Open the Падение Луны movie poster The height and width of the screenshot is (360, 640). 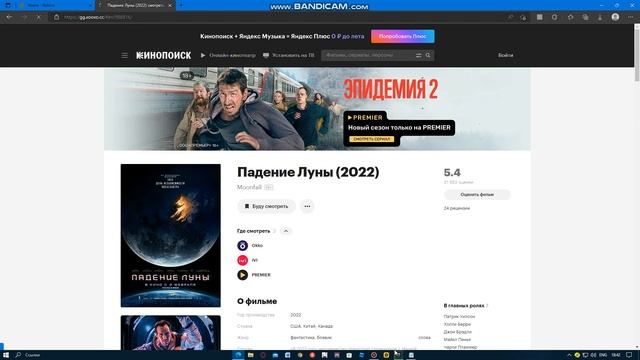(171, 236)
